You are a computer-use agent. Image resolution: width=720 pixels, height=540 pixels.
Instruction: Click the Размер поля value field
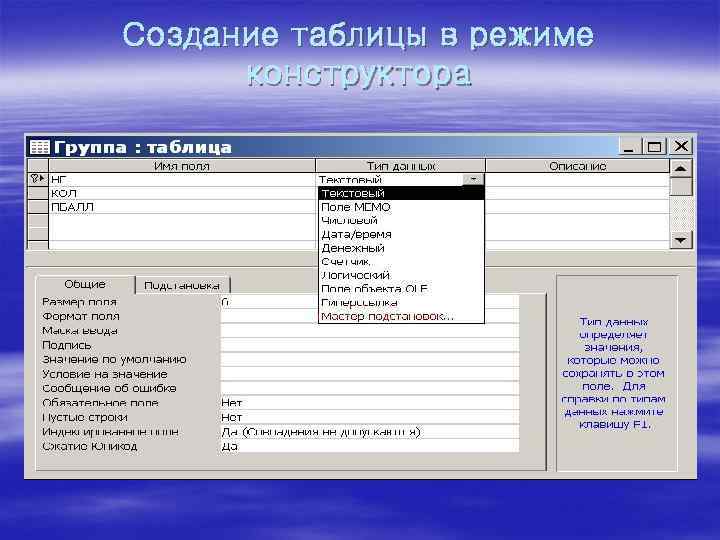[x=370, y=302]
